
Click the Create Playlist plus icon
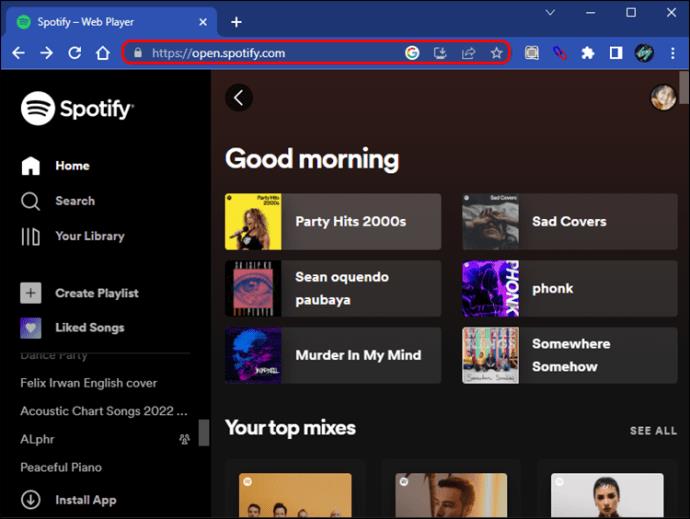point(31,293)
